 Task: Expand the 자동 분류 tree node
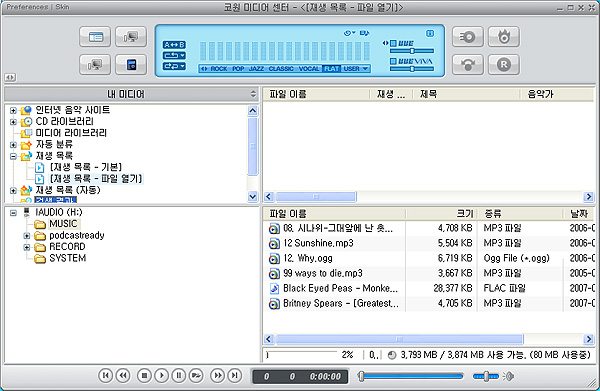pos(13,145)
